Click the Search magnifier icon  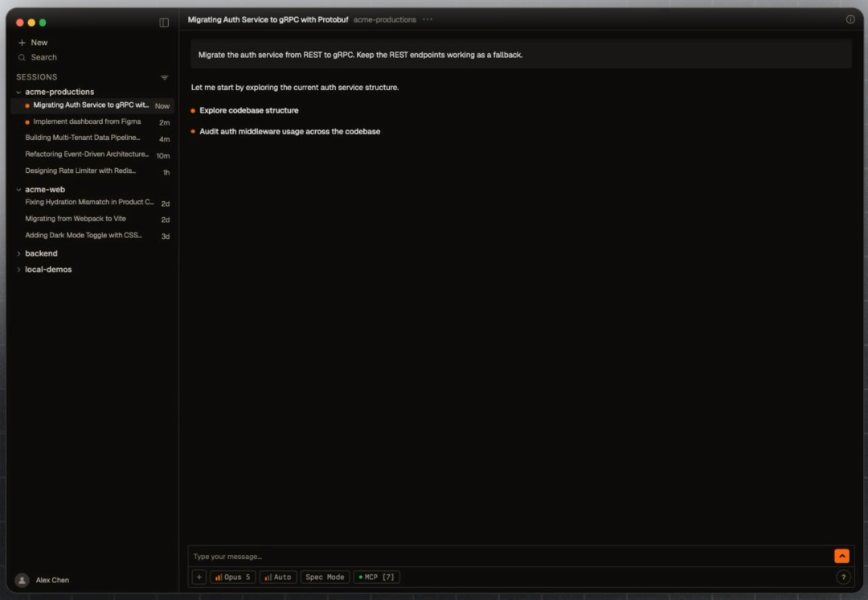click(22, 58)
